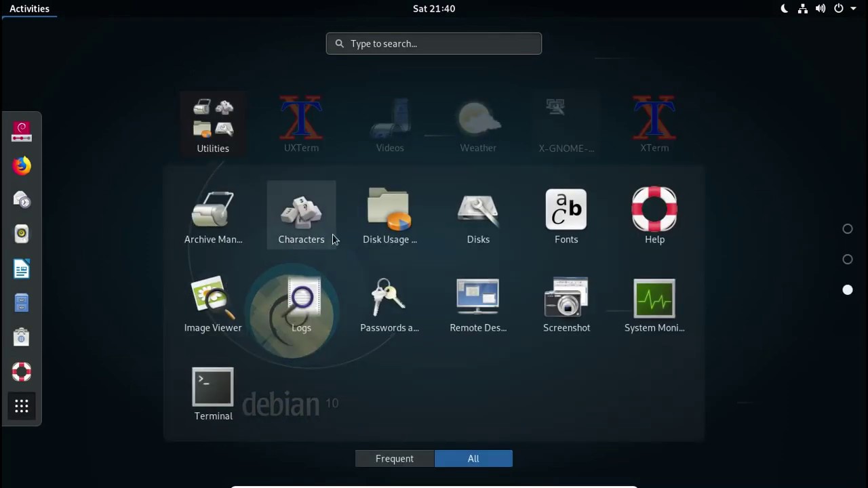
Task: Open the dimmed UXTerm app
Action: [x=301, y=125]
